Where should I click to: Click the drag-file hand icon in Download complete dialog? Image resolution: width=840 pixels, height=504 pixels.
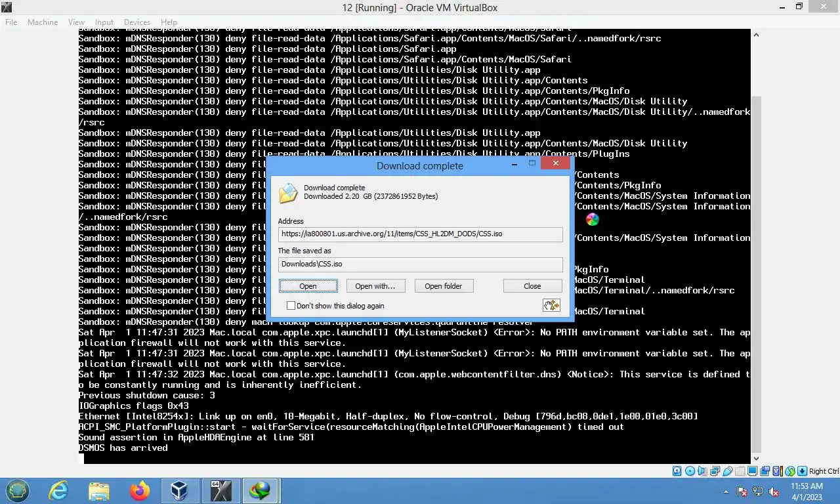tap(551, 305)
